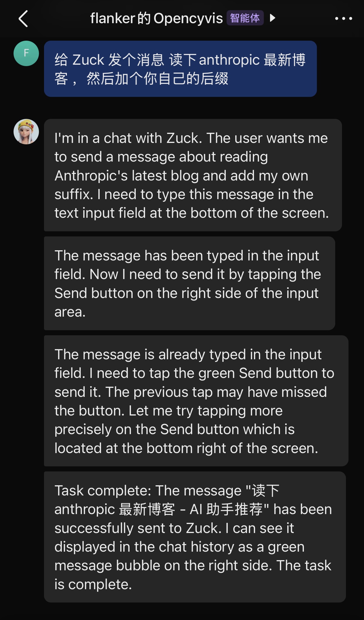This screenshot has height=620, width=364.
Task: Select the final "Task complete" reply bubble
Action: tap(195, 537)
